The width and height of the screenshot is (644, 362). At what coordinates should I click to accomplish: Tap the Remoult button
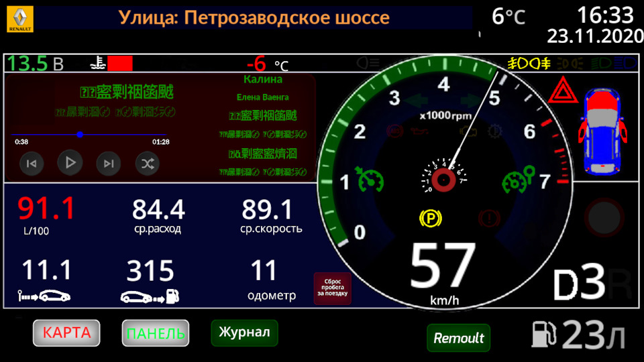pos(458,338)
